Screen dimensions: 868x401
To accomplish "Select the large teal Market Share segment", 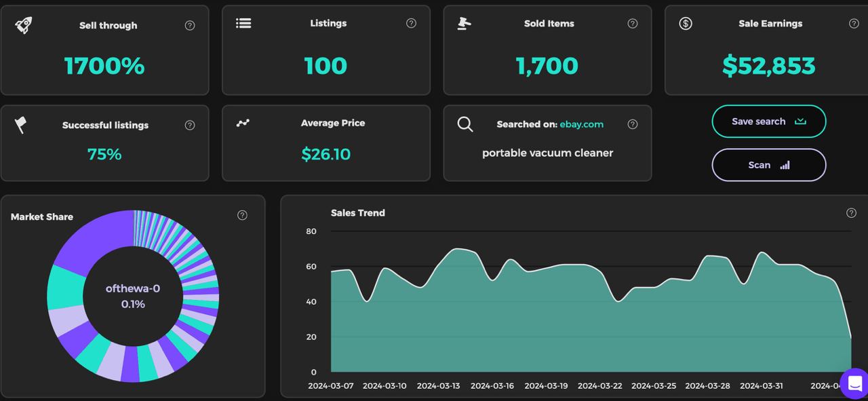I will point(65,288).
